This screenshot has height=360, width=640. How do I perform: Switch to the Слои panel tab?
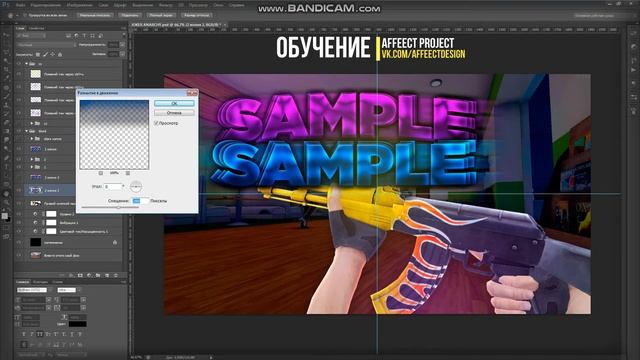pyautogui.click(x=20, y=28)
